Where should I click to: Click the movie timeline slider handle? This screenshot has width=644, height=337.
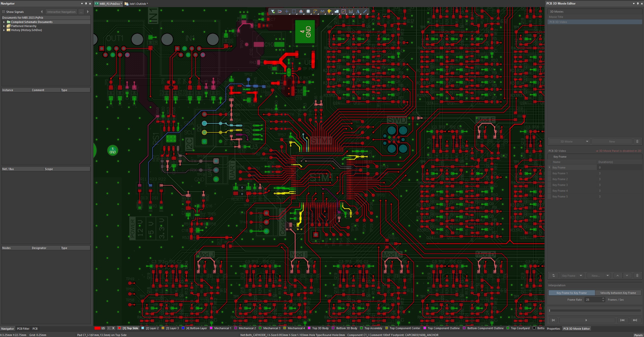click(x=550, y=311)
